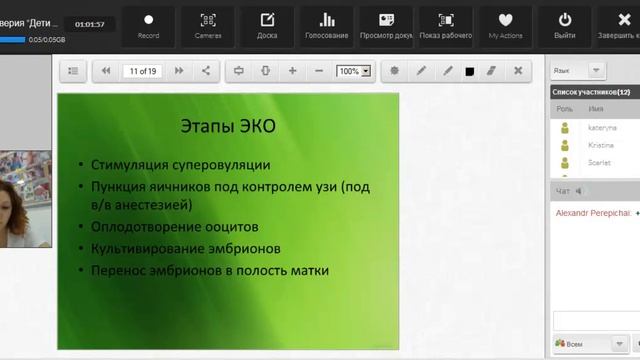Click the storage usage progress bar
Viewport: 640px width, 360px height.
coord(12,40)
